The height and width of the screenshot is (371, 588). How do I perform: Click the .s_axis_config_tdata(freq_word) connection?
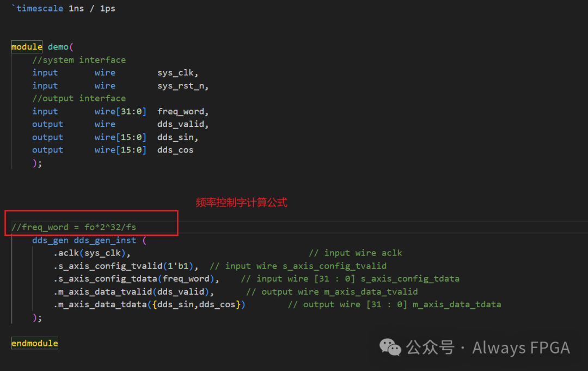136,279
